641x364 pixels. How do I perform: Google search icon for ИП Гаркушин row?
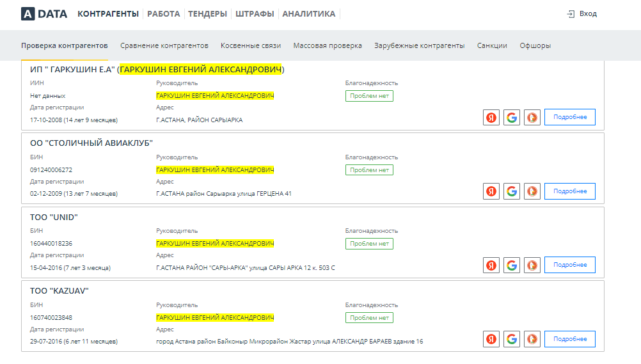tap(511, 117)
